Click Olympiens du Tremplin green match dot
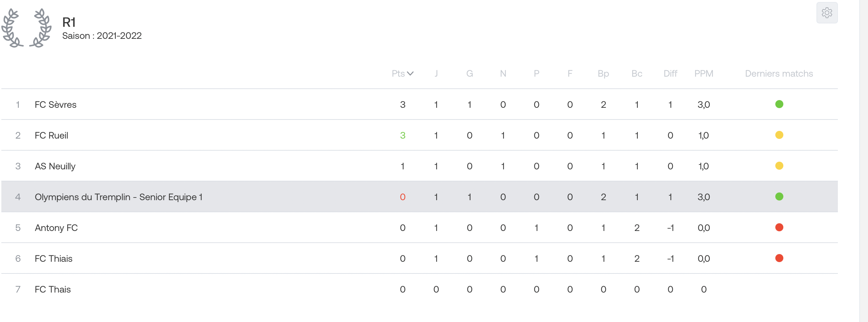The width and height of the screenshot is (868, 322). (779, 196)
